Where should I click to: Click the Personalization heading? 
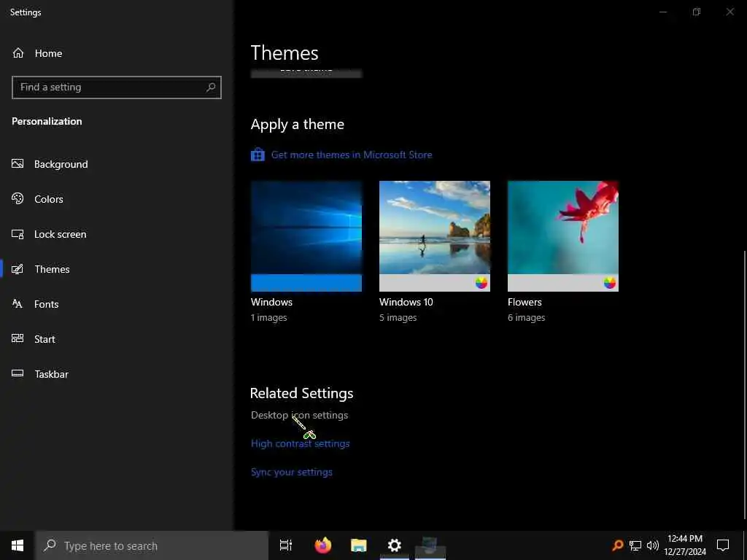[x=47, y=122]
